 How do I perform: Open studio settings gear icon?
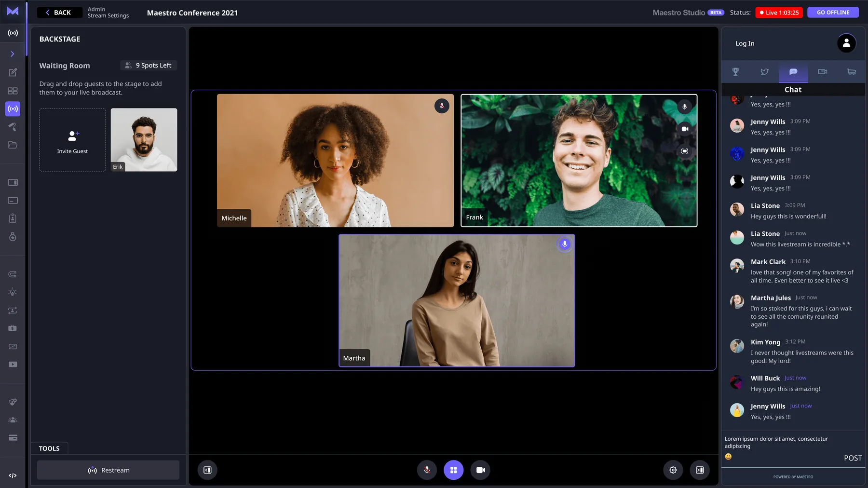point(673,470)
